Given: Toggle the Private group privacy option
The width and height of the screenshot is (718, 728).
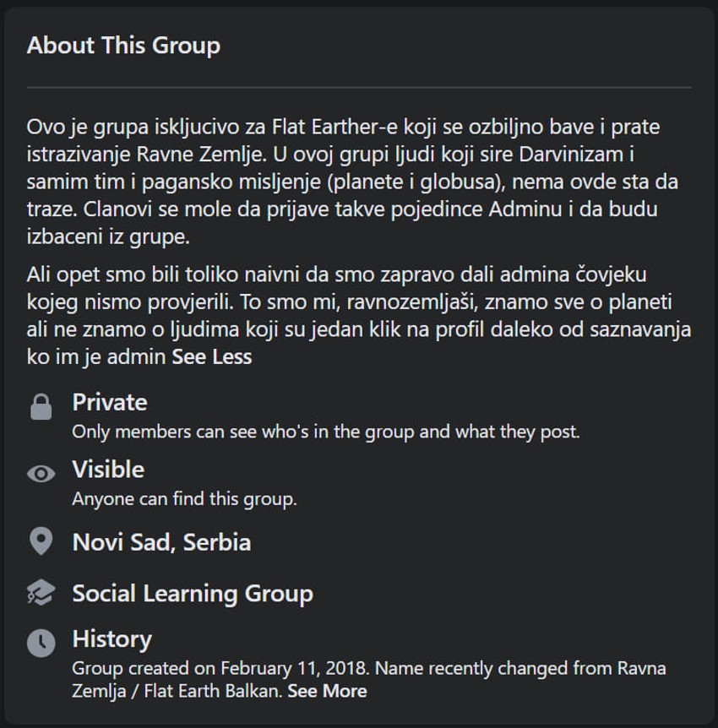Looking at the screenshot, I should (x=110, y=402).
